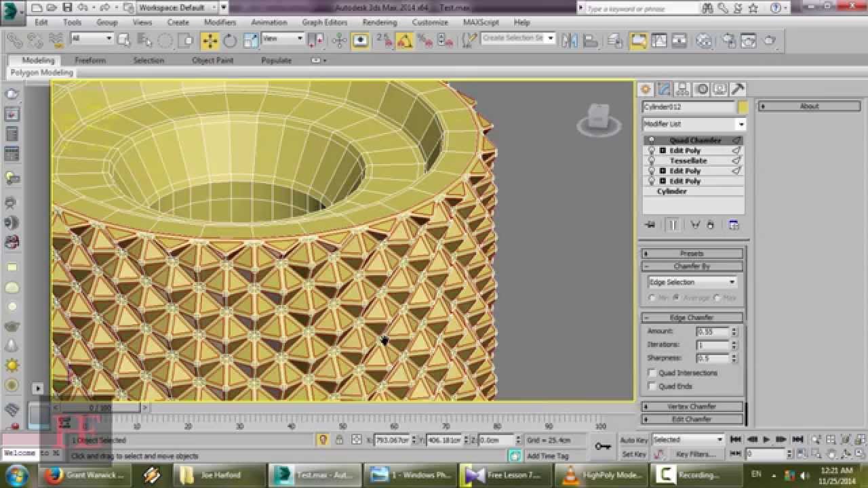Enable the Quad Intersections checkbox

(x=652, y=373)
